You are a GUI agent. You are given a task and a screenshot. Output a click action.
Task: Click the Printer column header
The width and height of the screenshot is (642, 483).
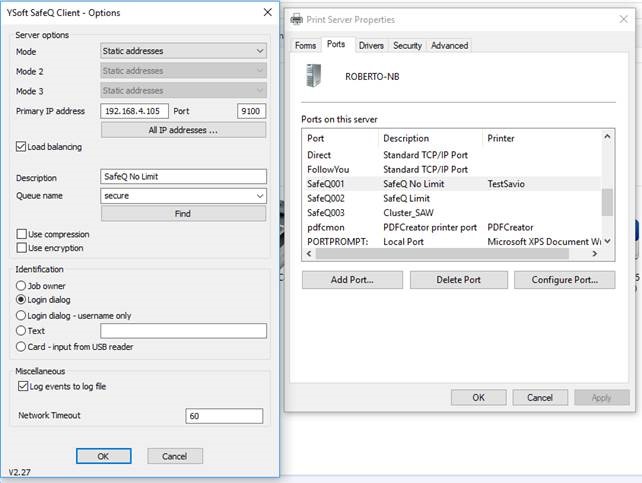coord(542,138)
